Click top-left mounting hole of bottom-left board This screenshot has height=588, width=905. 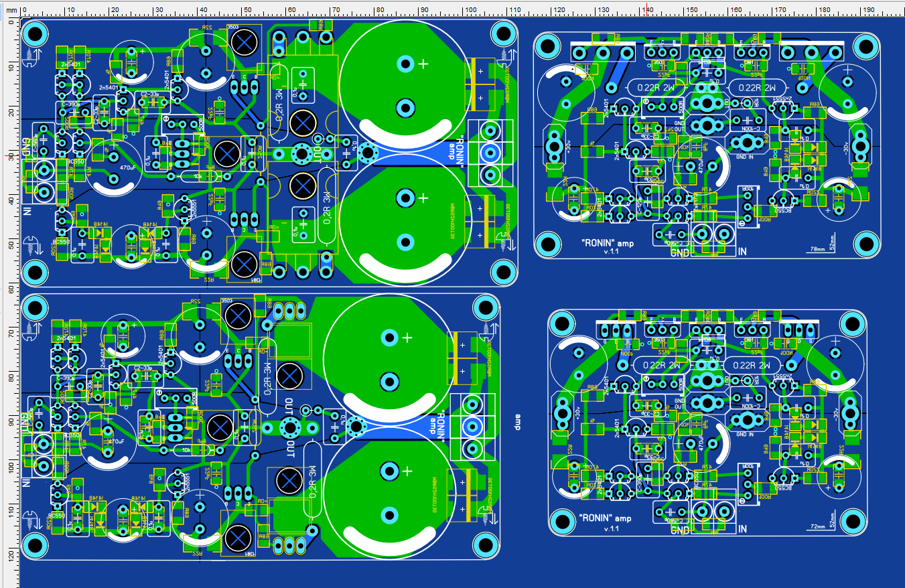point(35,308)
